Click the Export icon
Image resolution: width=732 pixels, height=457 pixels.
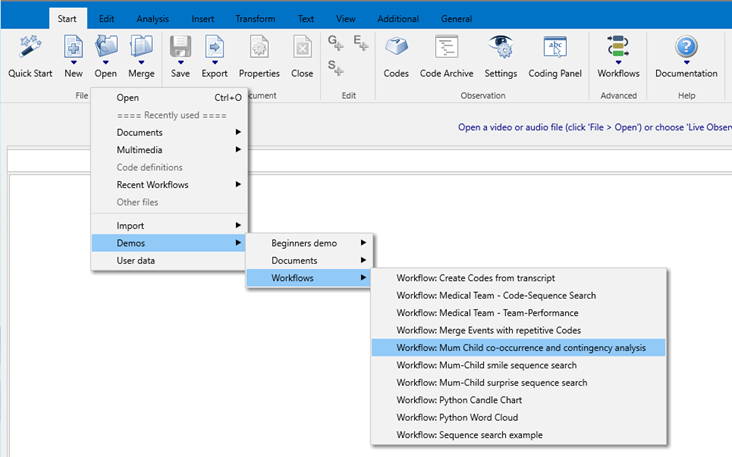click(x=214, y=46)
